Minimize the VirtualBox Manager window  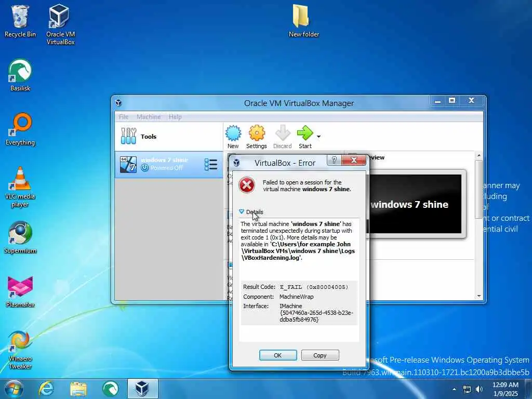click(x=437, y=101)
